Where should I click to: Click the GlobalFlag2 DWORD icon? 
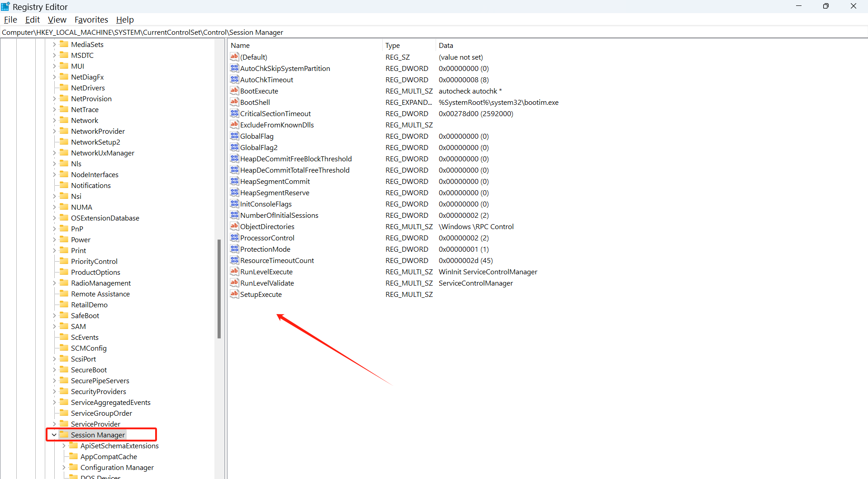coord(234,147)
